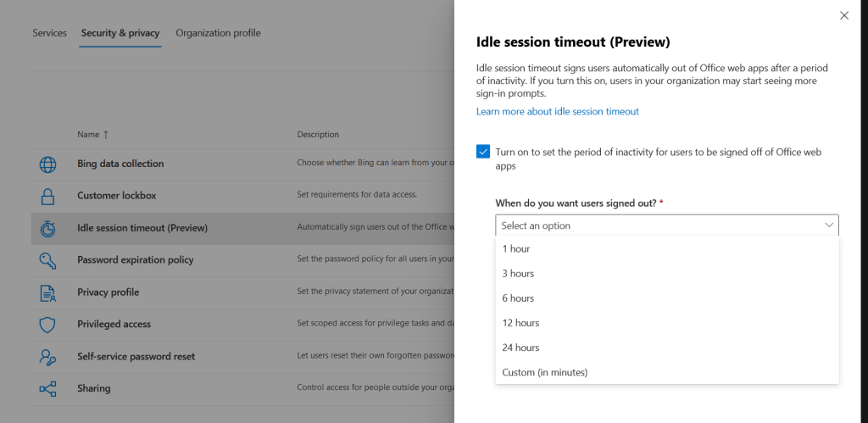Switch to the Services tab

click(x=49, y=33)
